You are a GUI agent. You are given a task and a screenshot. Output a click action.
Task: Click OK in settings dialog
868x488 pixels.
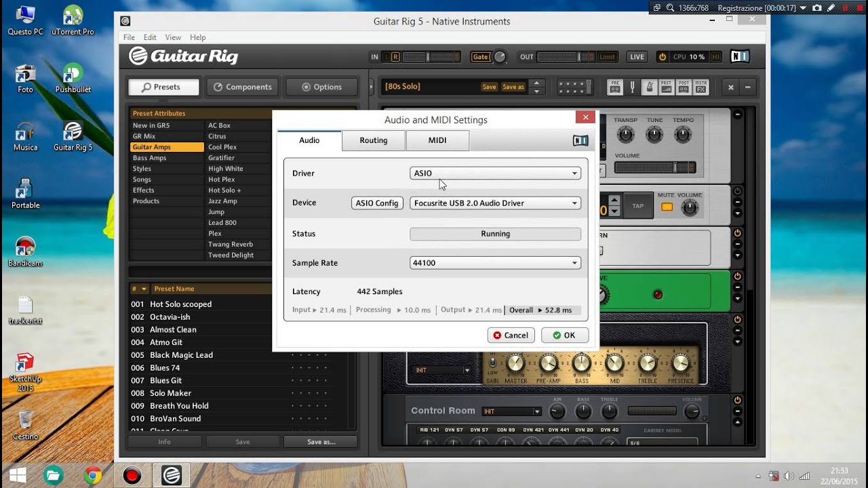tap(565, 335)
